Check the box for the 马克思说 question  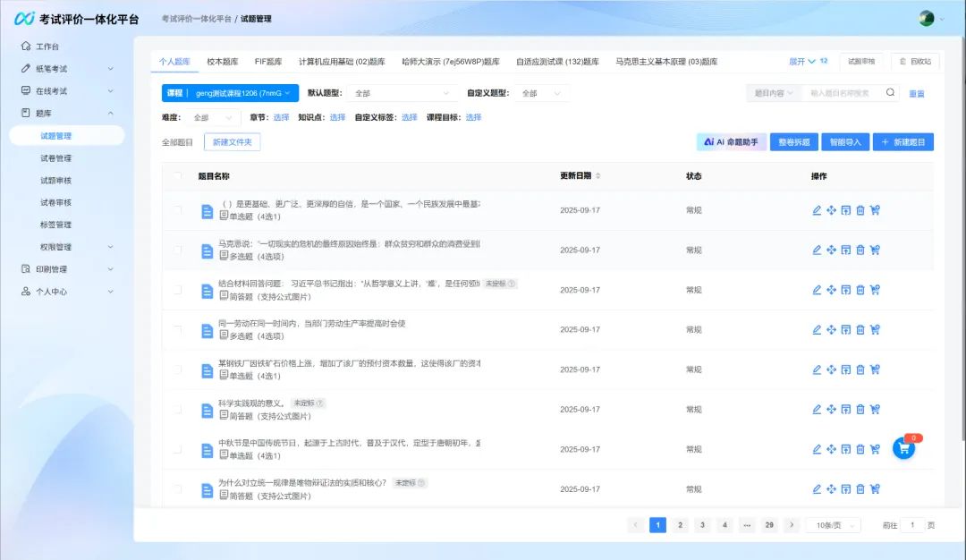coord(177,250)
